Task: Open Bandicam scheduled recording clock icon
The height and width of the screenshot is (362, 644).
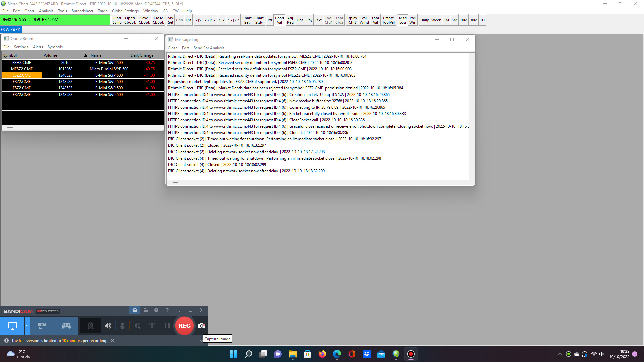Action: pos(156,310)
